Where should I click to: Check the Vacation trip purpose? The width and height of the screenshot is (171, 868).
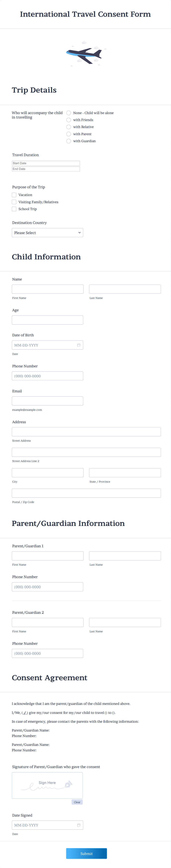tap(14, 195)
